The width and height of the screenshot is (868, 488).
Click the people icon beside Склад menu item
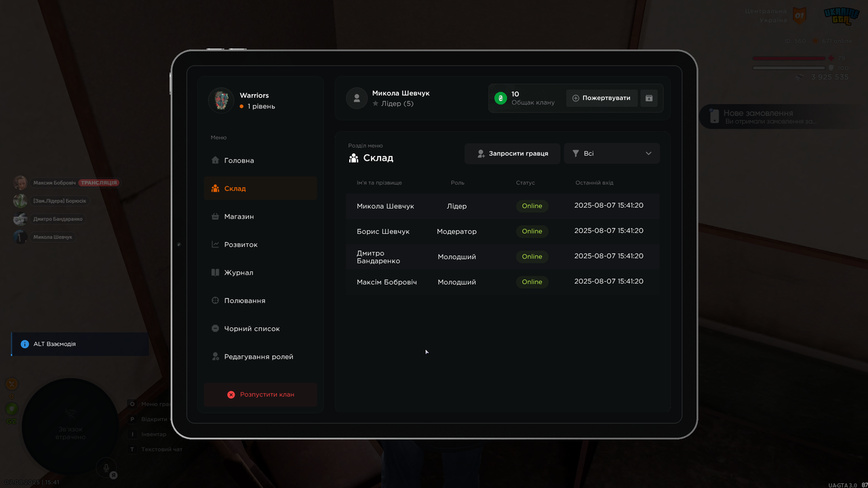215,188
